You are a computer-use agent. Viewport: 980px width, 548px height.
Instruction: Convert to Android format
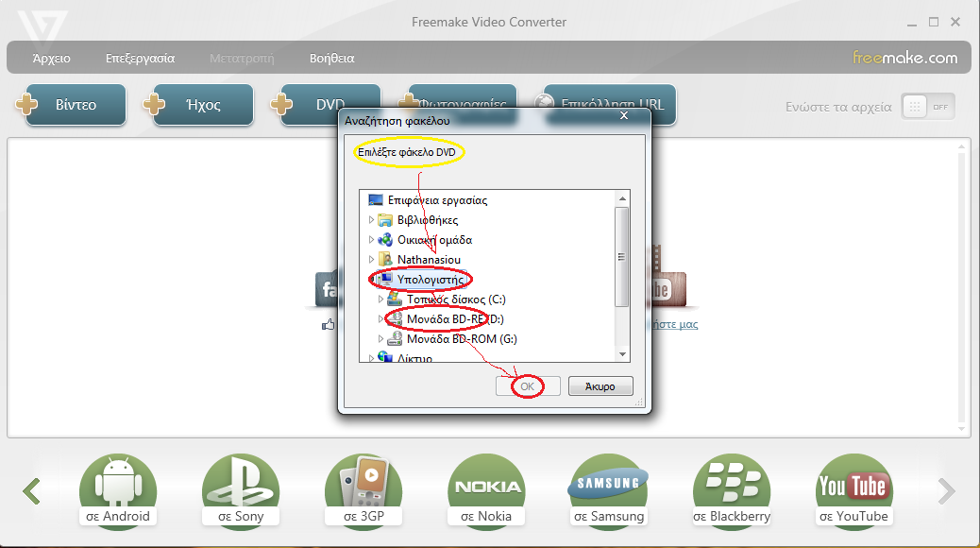point(118,491)
